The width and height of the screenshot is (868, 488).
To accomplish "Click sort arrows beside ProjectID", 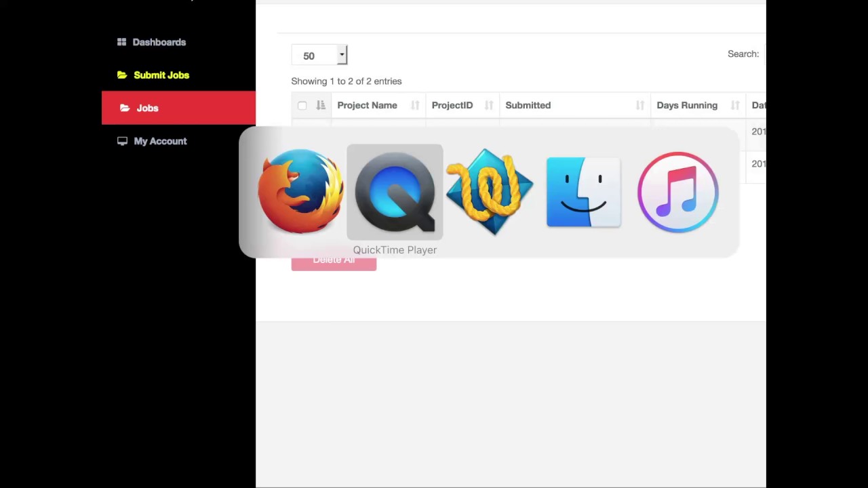I will pos(489,106).
